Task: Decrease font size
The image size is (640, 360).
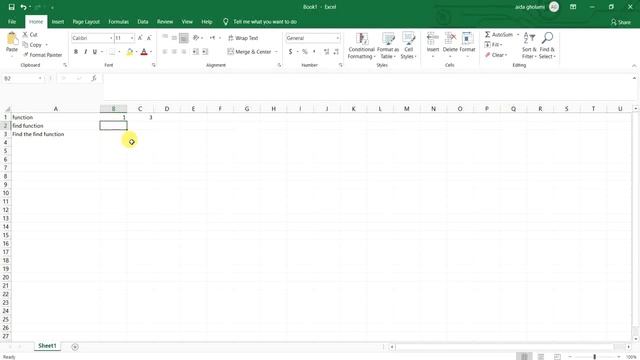Action: coord(149,38)
